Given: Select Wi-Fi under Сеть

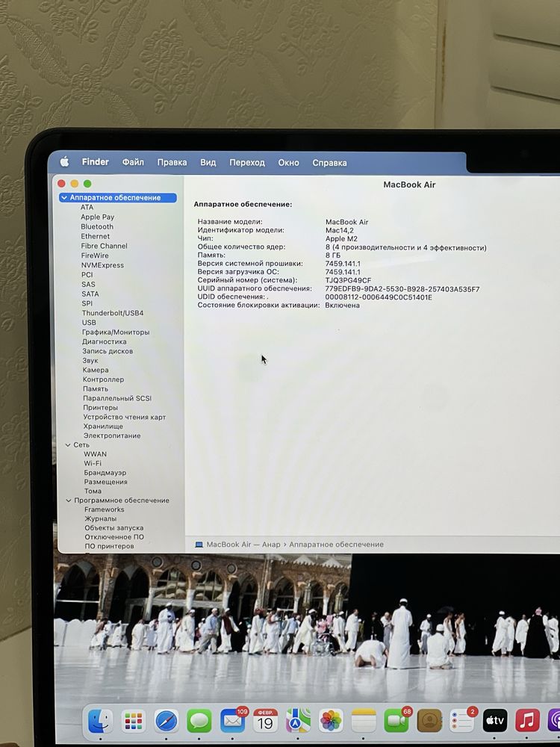Looking at the screenshot, I should pos(93,464).
